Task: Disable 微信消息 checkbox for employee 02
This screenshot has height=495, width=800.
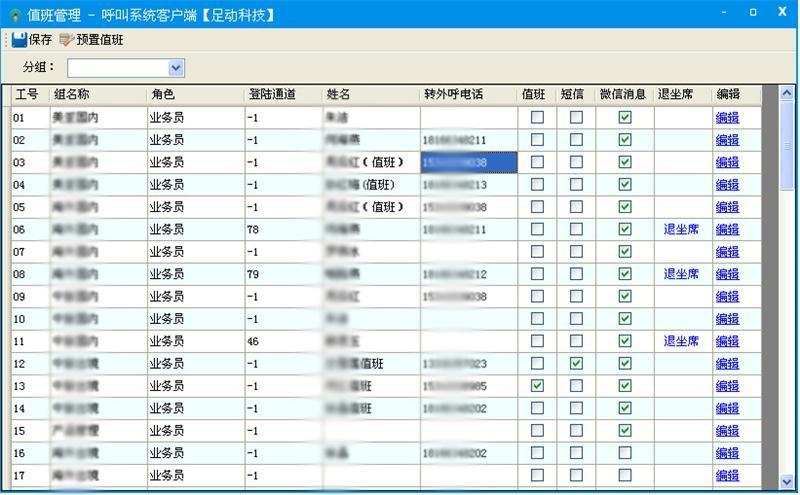Action: coord(625,140)
